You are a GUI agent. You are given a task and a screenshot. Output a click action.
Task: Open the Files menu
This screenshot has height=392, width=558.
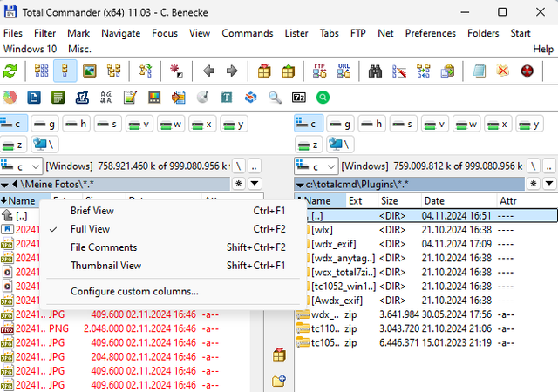(13, 33)
